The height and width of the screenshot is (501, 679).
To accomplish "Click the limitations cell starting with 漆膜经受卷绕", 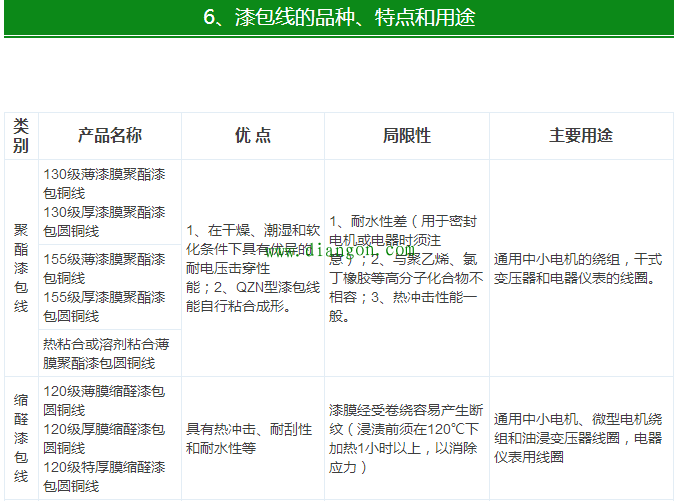I will point(406,438).
